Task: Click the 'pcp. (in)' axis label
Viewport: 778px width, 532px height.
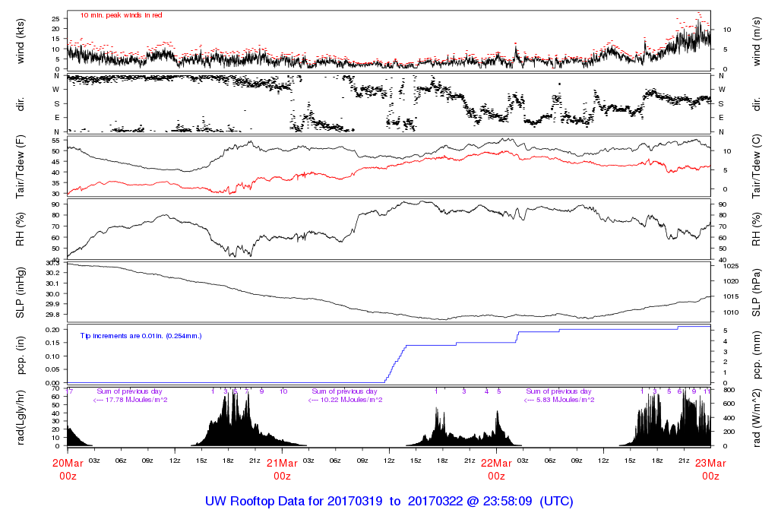Action: (21, 356)
